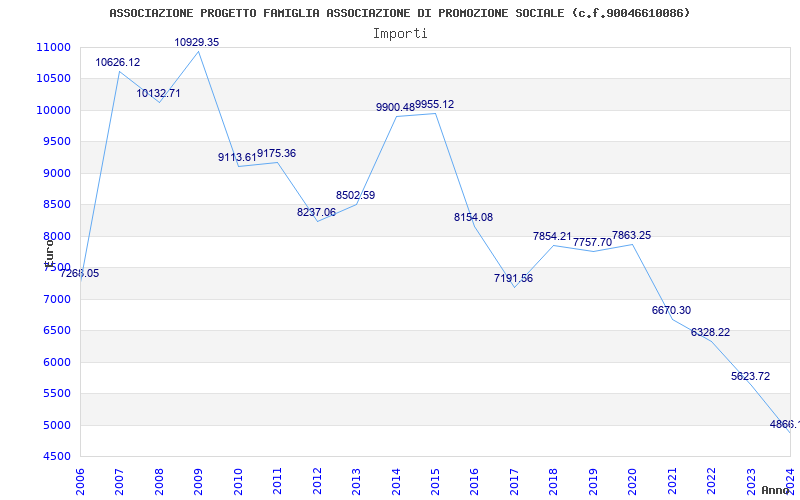The height and width of the screenshot is (500, 800).
Task: Click the 6000 y-axis tick label
Action: coord(56,362)
